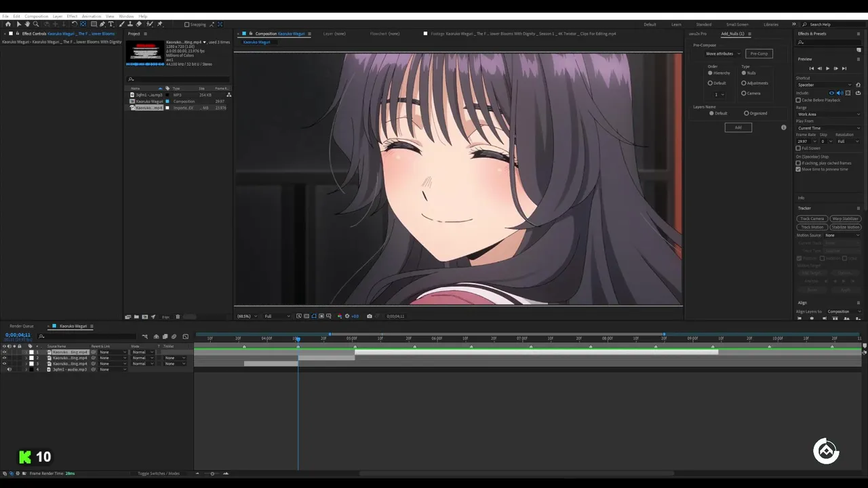Enable Cache Before Playback checkbox

click(798, 100)
